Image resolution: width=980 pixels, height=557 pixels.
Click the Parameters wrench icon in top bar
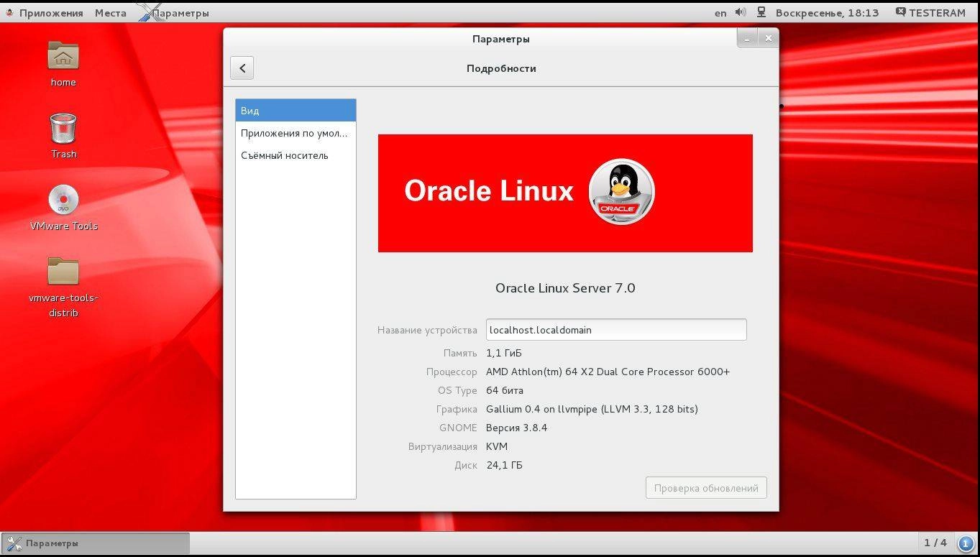tap(148, 11)
